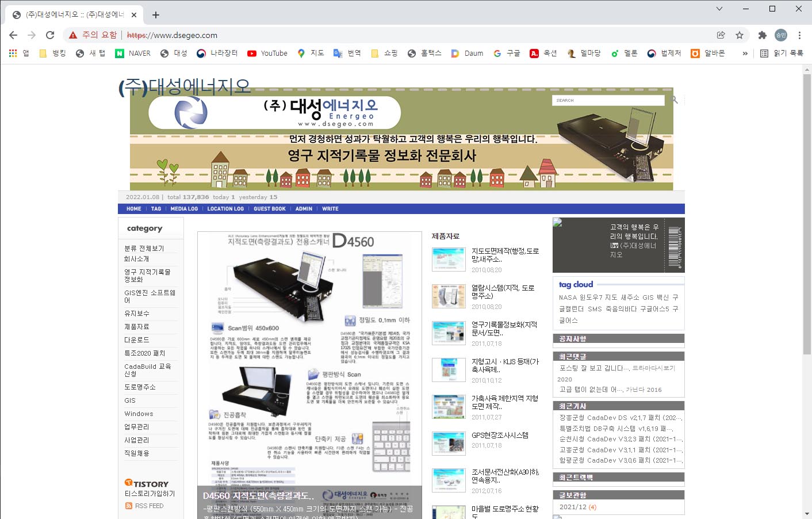Open the Daum bookmark
This screenshot has width=812, height=519.
[467, 53]
